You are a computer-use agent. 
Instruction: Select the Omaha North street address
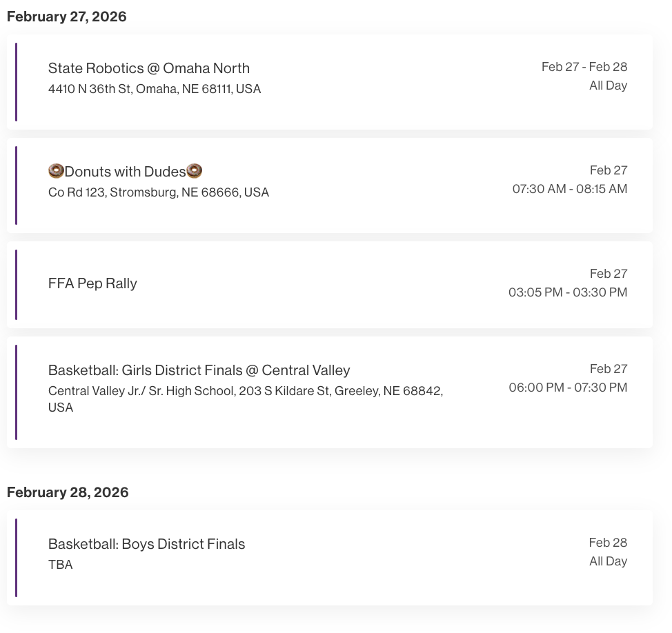[x=155, y=89]
